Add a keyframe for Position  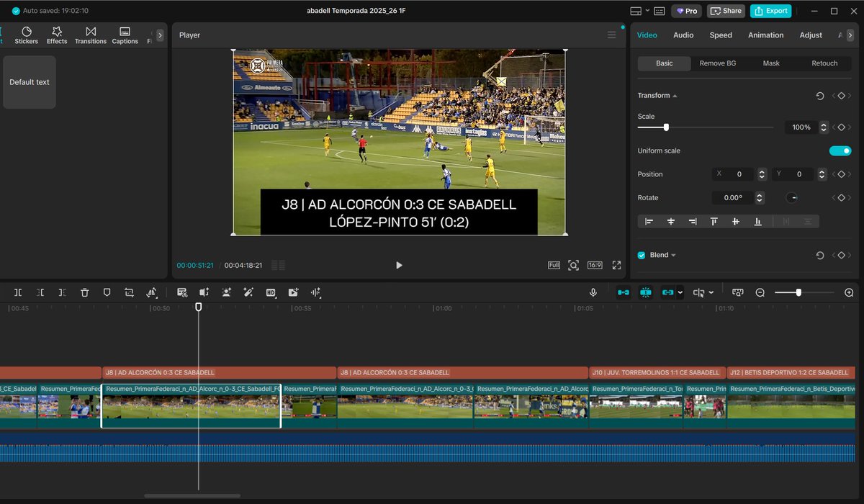[x=841, y=174]
